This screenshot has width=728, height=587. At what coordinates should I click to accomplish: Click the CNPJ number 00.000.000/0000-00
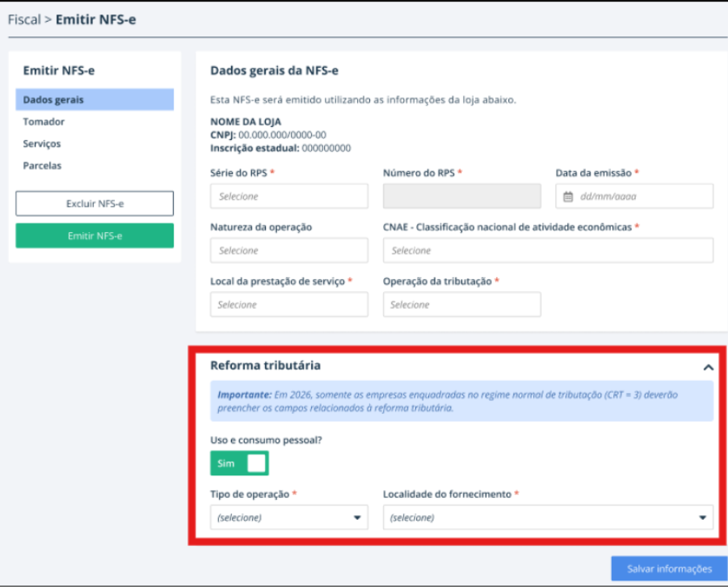(x=282, y=135)
